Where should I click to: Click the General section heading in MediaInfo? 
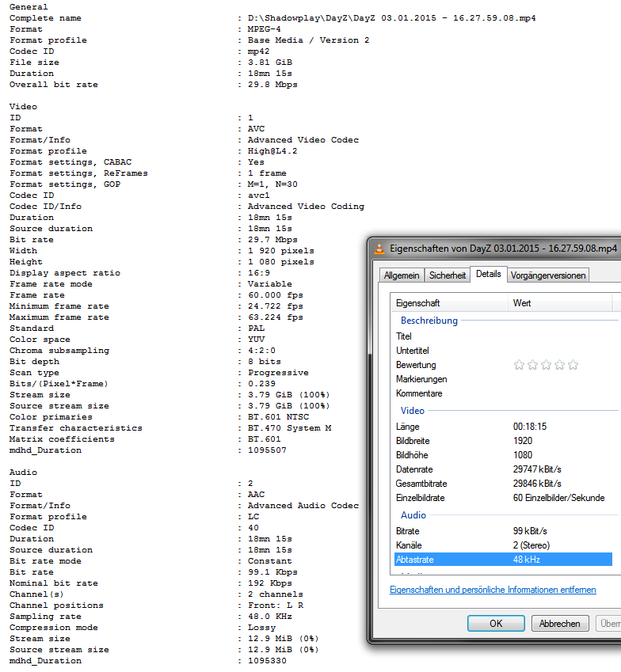pos(29,7)
